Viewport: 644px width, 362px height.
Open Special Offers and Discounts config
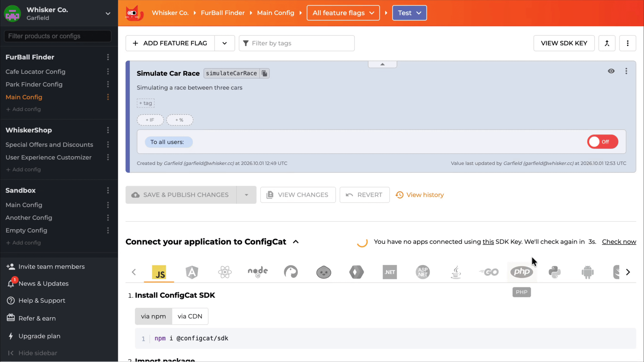[x=49, y=145]
